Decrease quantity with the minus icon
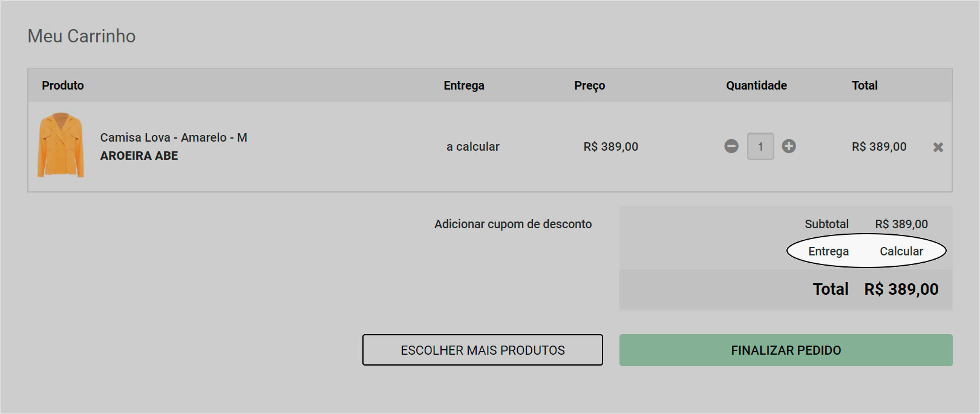Screen dimensions: 980x414 coord(731,146)
